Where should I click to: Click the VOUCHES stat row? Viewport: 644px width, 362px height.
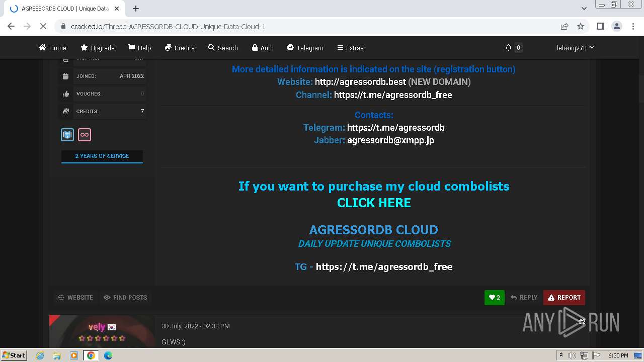tap(103, 94)
